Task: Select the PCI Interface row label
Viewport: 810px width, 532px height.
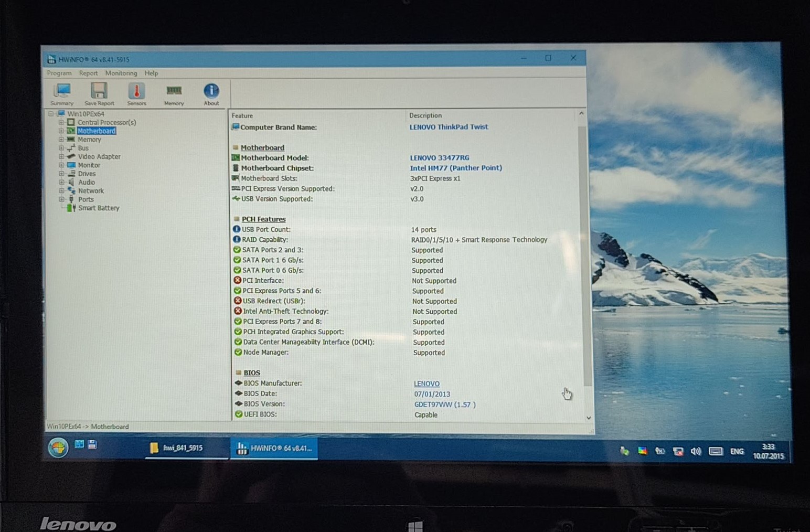Action: pos(263,280)
